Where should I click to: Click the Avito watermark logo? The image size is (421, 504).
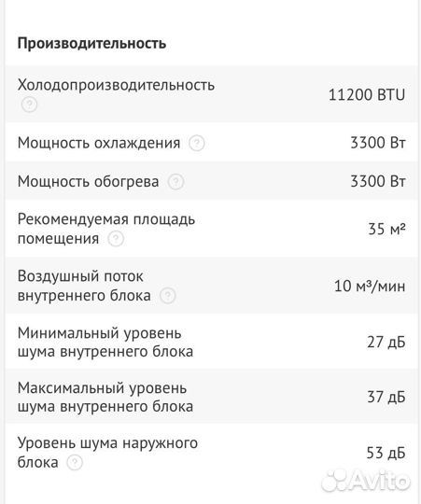(x=366, y=481)
